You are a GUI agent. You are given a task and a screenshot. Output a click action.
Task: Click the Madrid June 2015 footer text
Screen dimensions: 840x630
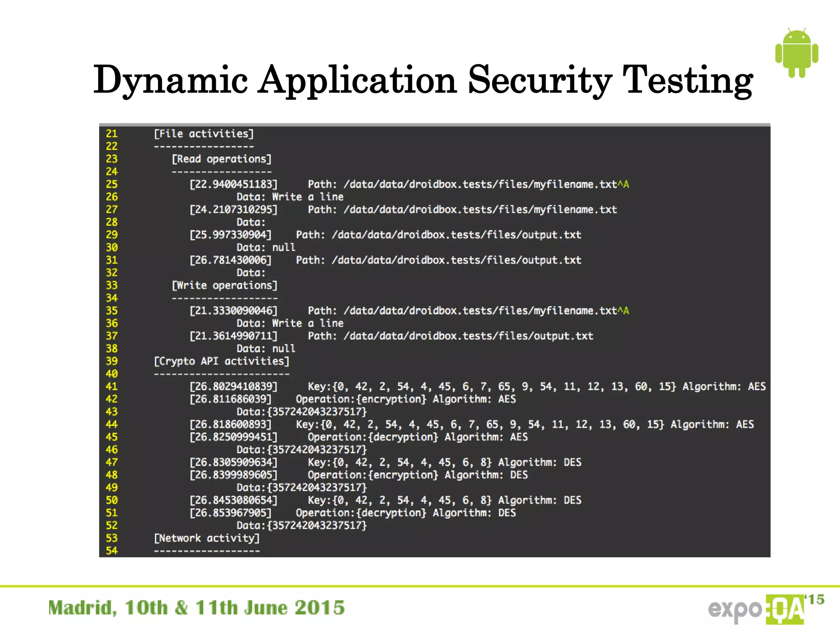[196, 608]
